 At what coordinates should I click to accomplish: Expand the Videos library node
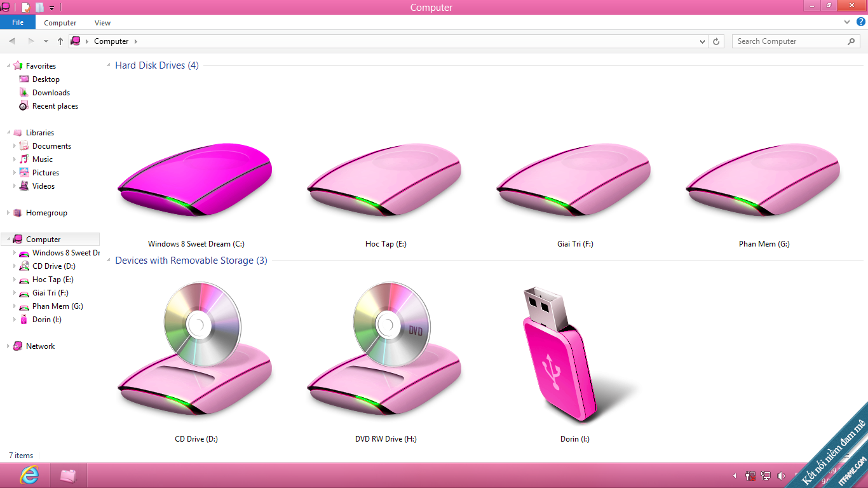[15, 186]
